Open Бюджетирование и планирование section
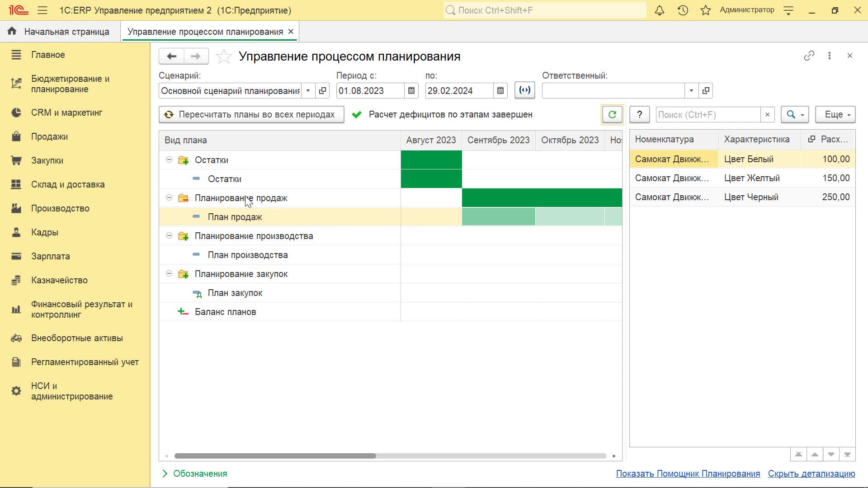The width and height of the screenshot is (868, 488). click(x=70, y=84)
